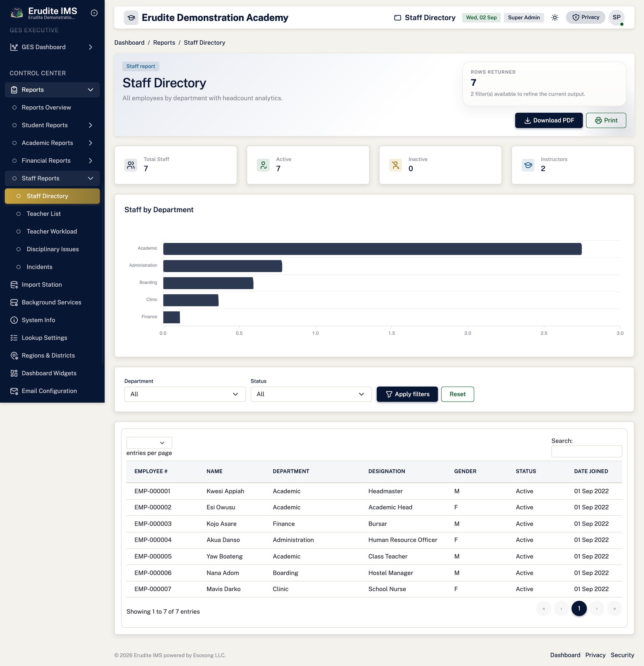Click the Download PDF button
644x666 pixels.
point(549,120)
